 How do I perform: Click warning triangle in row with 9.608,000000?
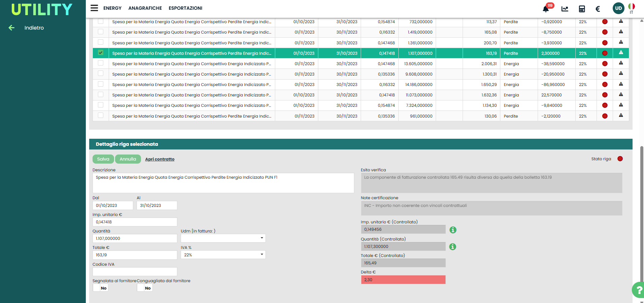[621, 74]
